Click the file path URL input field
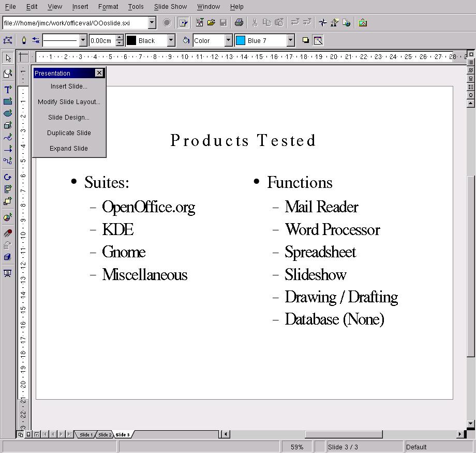476x453 pixels. pyautogui.click(x=75, y=23)
